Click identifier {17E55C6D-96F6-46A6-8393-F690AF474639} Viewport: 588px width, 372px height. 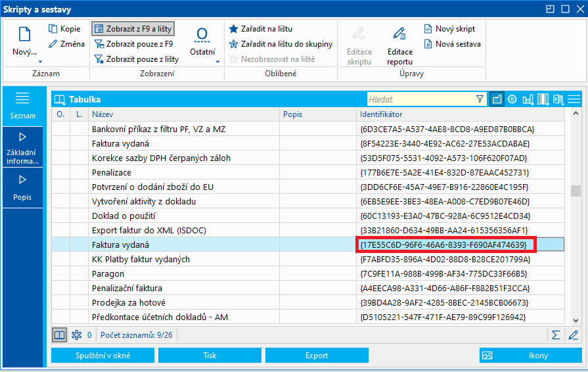click(x=443, y=245)
